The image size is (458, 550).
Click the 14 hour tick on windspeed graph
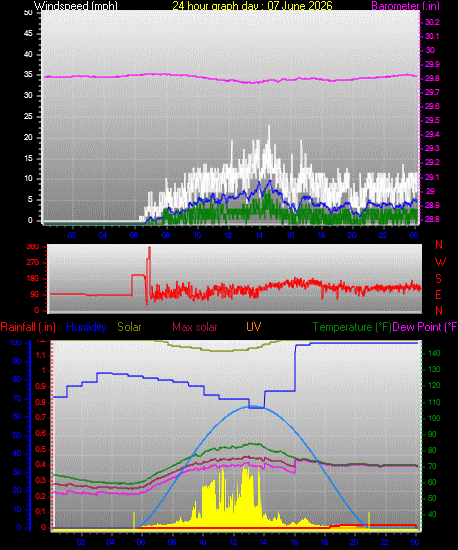point(259,235)
